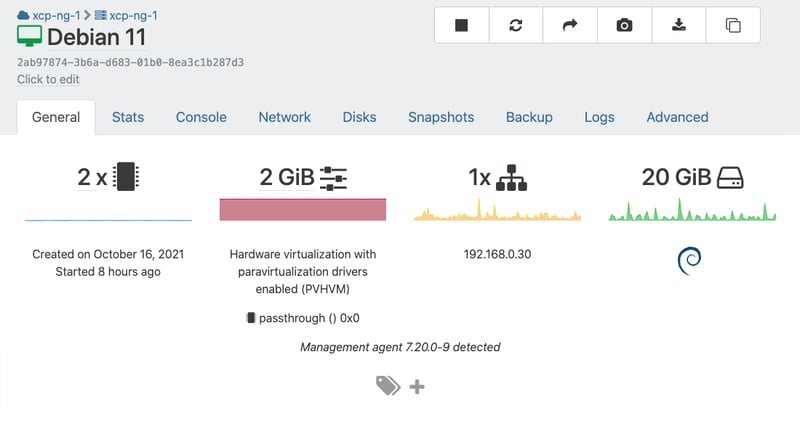This screenshot has height=426, width=800.
Task: Click the xcp-ng-1 host breadcrumb link
Action: (x=133, y=15)
